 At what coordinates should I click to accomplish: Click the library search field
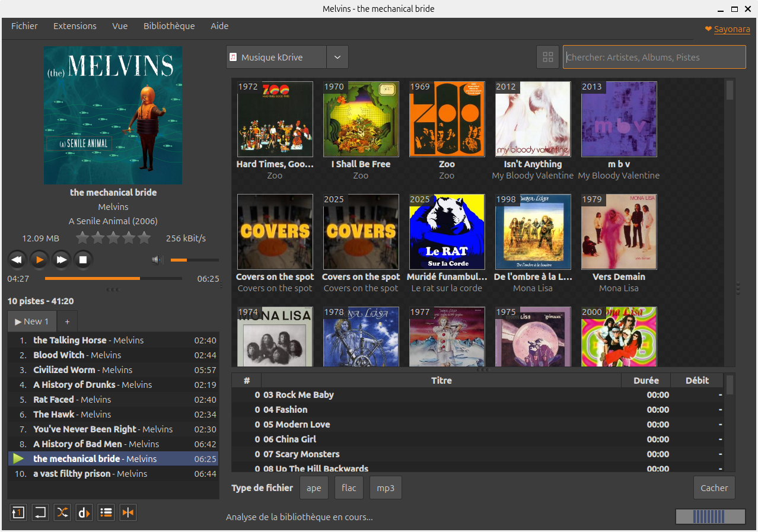pos(654,58)
